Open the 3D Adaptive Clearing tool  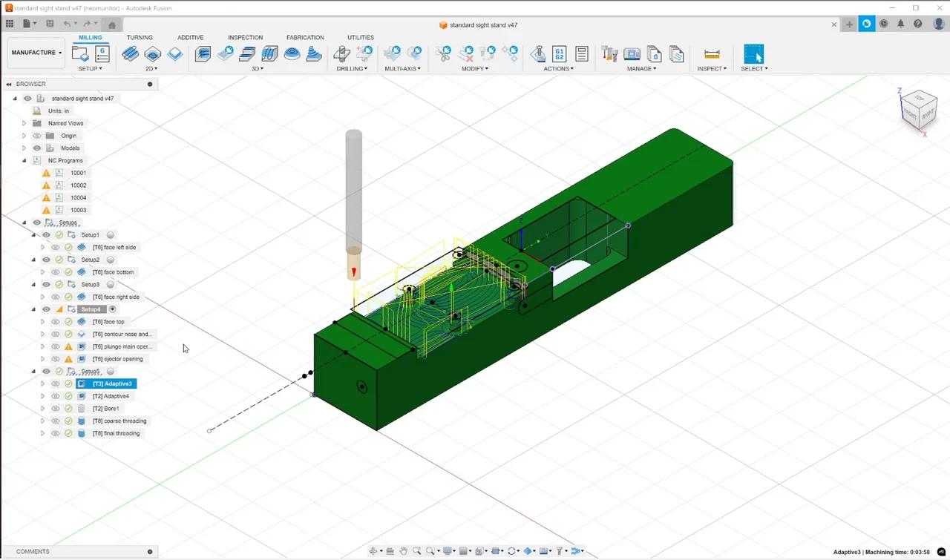pos(203,53)
